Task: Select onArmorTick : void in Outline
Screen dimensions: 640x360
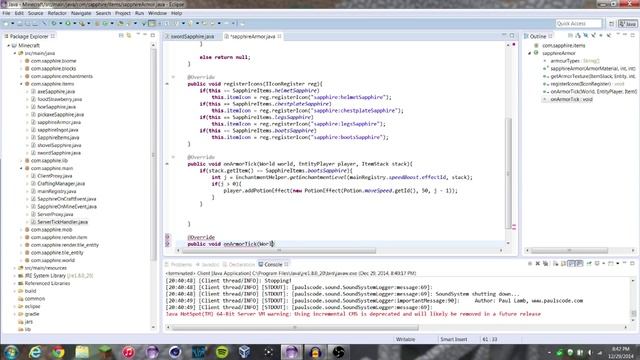Action: coord(571,99)
